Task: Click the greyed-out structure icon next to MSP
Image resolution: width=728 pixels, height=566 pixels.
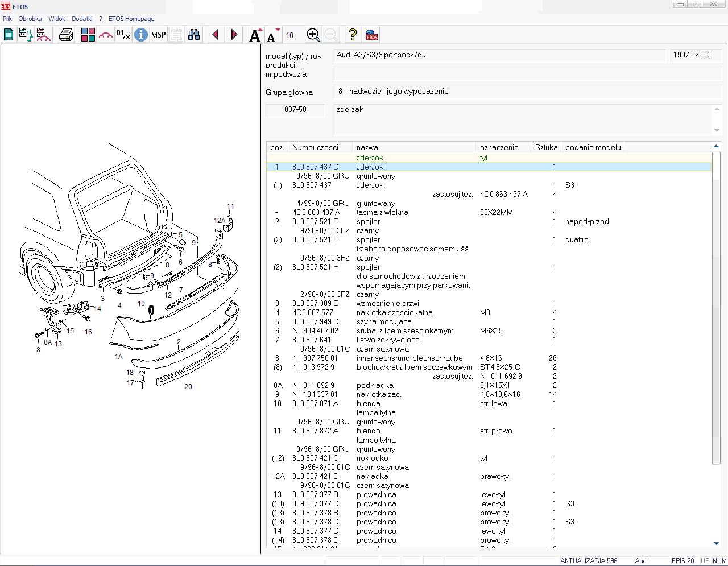Action: (176, 35)
